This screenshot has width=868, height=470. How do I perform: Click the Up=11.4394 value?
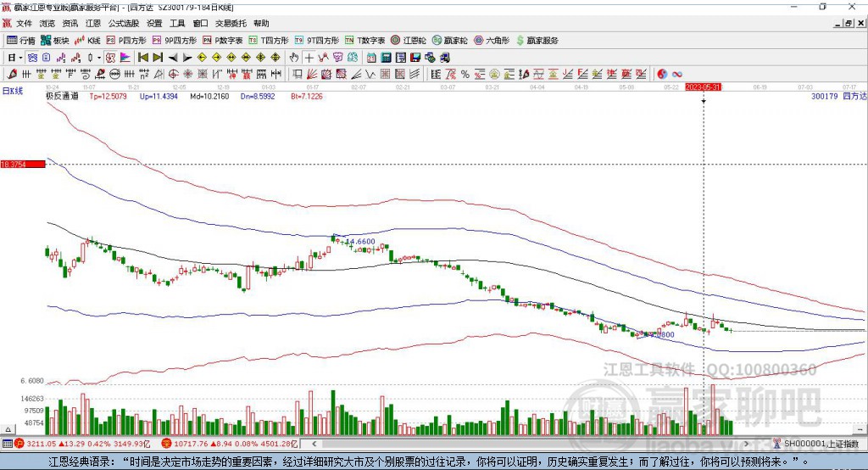159,97
